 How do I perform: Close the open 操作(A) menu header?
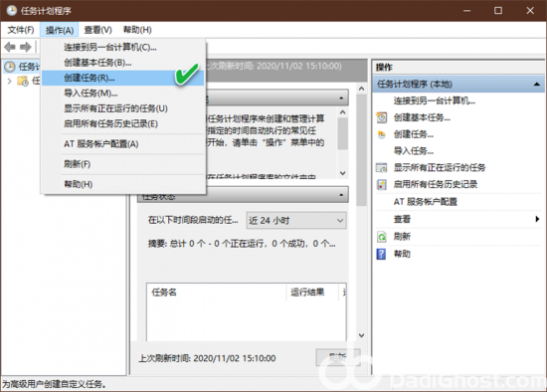point(60,30)
